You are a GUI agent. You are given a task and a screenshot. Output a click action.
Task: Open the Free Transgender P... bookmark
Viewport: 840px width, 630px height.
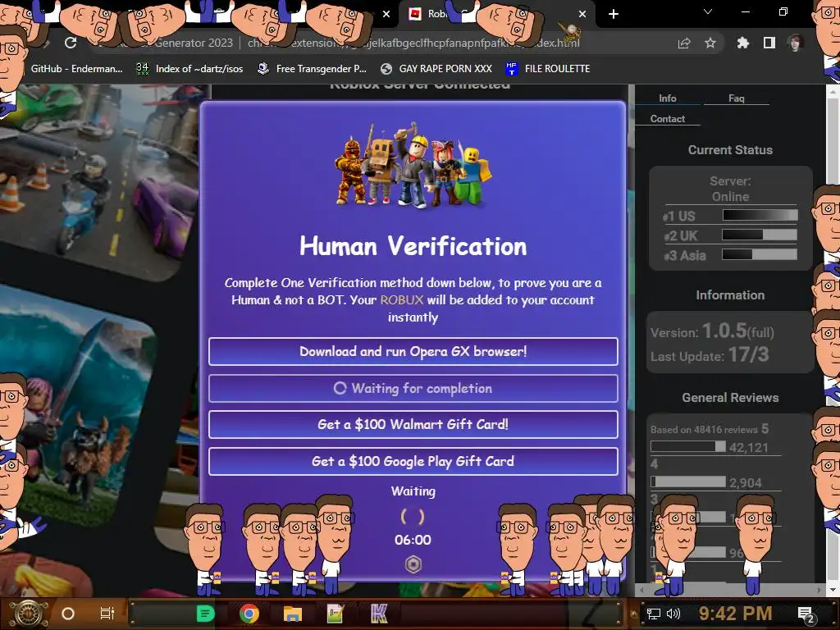pyautogui.click(x=312, y=69)
